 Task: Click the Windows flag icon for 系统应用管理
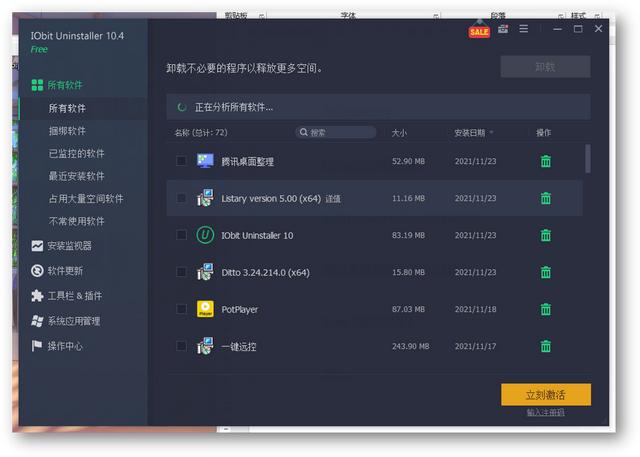[37, 321]
